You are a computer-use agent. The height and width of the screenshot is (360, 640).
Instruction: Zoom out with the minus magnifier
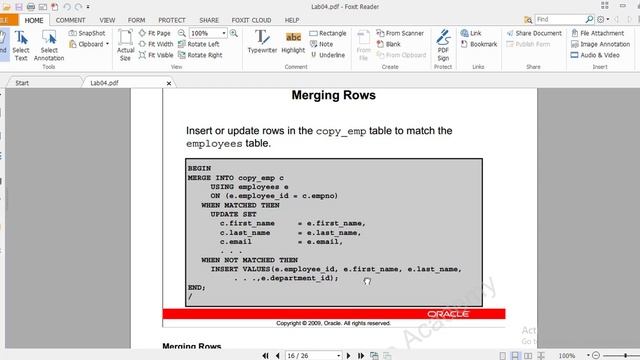[182, 33]
